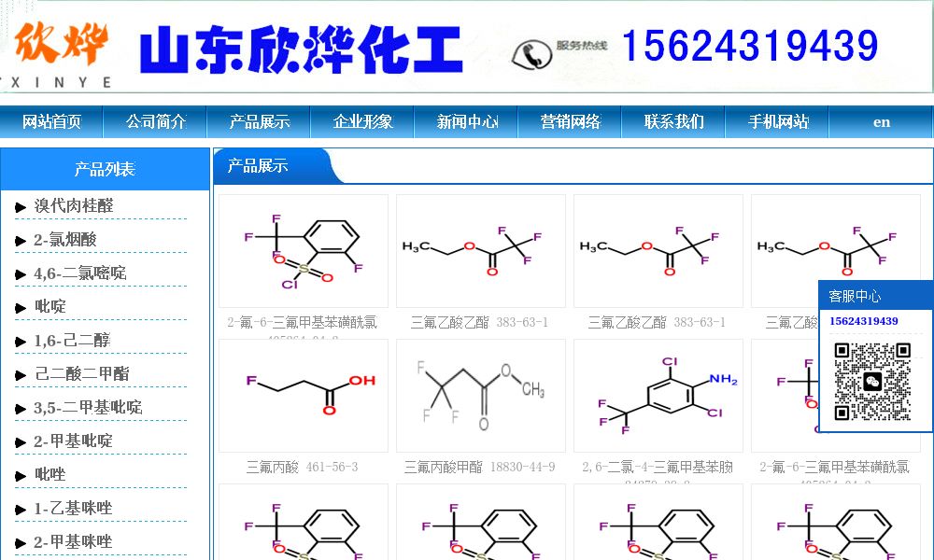Click the WeChat QR code image
This screenshot has width=934, height=560.
pos(872,382)
